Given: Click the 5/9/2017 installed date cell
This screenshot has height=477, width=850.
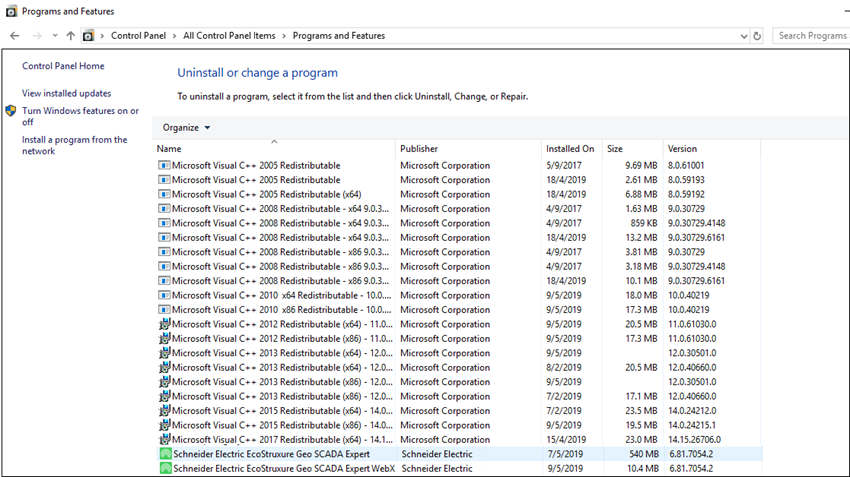Looking at the screenshot, I should point(564,165).
